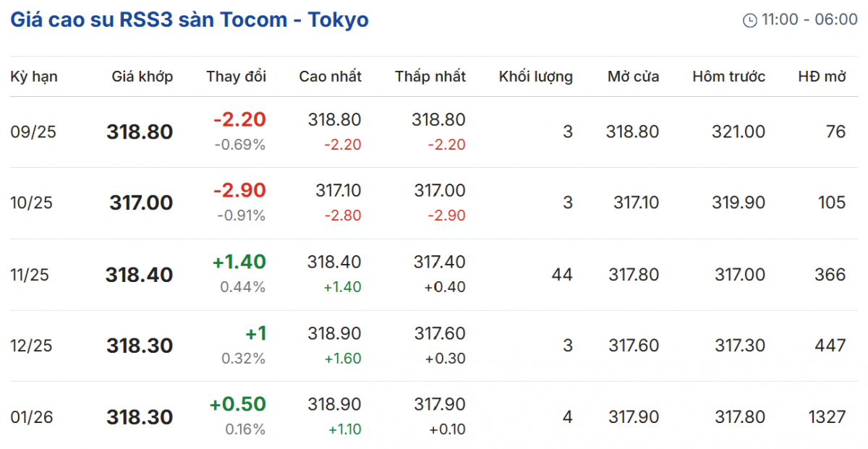Image resolution: width=868 pixels, height=449 pixels.
Task: Click the Giá khớp column header
Action: [x=142, y=77]
